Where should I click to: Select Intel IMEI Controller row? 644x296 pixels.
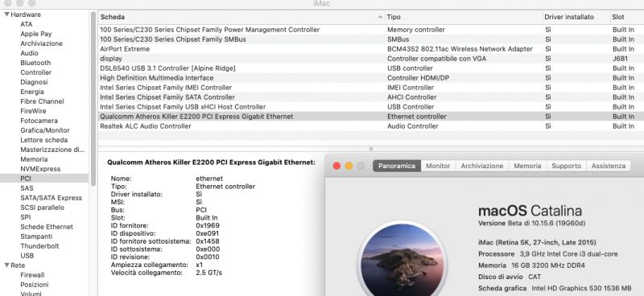tap(371, 88)
